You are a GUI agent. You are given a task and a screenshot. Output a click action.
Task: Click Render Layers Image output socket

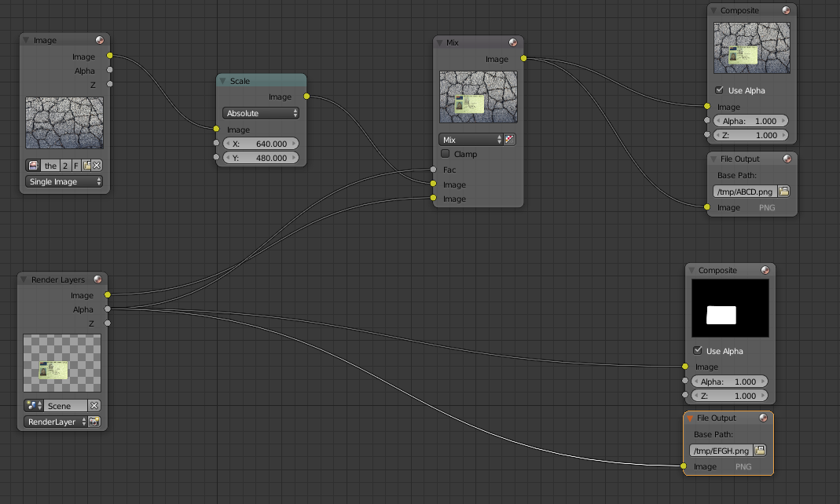pyautogui.click(x=108, y=295)
